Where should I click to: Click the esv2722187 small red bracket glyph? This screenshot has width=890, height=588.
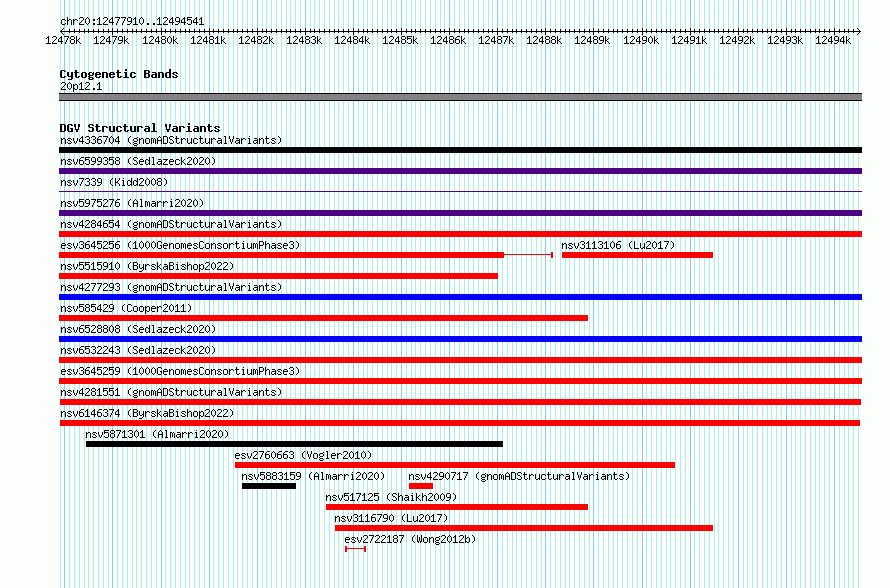point(355,549)
